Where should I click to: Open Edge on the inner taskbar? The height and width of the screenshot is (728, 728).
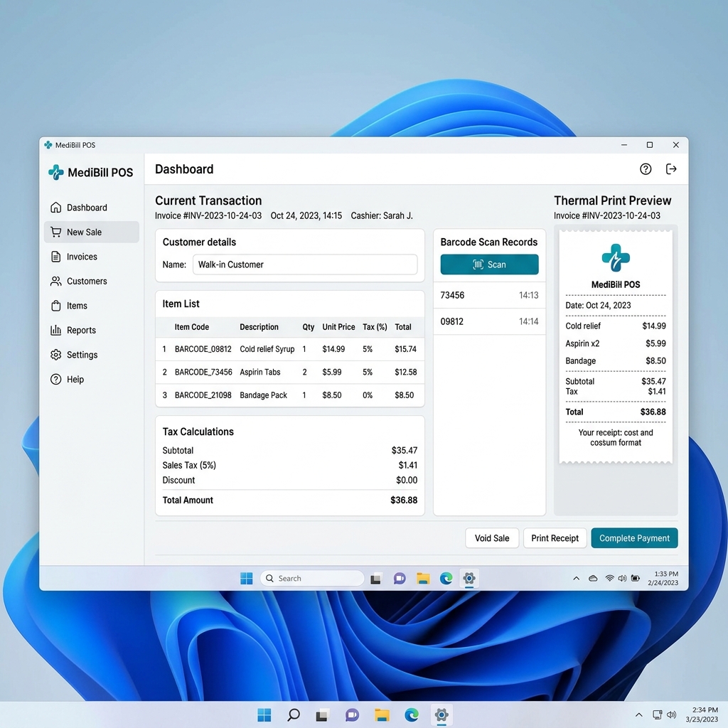(x=446, y=579)
